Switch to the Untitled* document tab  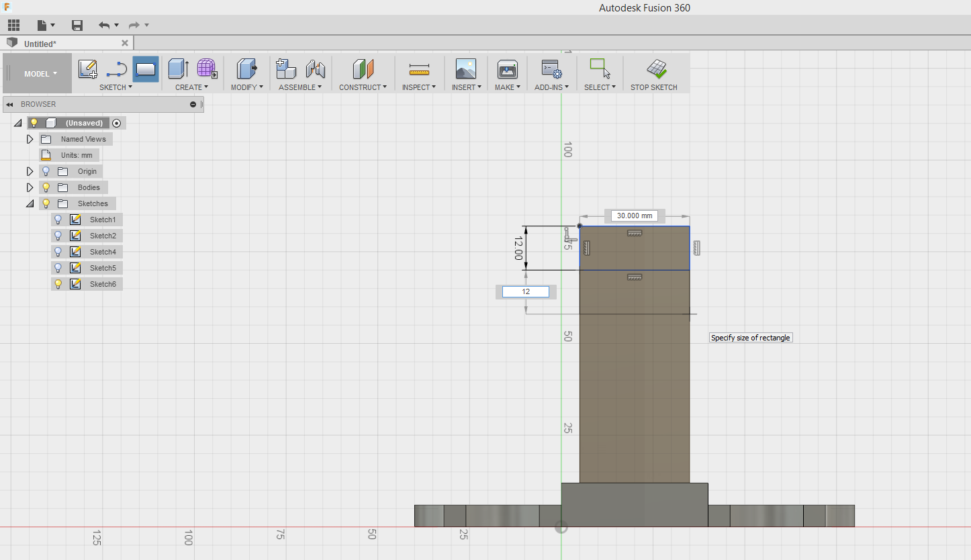(x=67, y=44)
